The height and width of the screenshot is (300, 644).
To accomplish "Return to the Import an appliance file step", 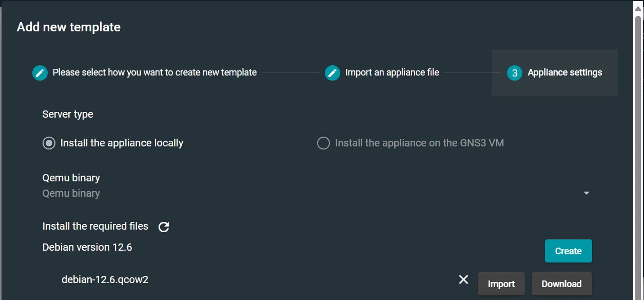I will [x=392, y=72].
